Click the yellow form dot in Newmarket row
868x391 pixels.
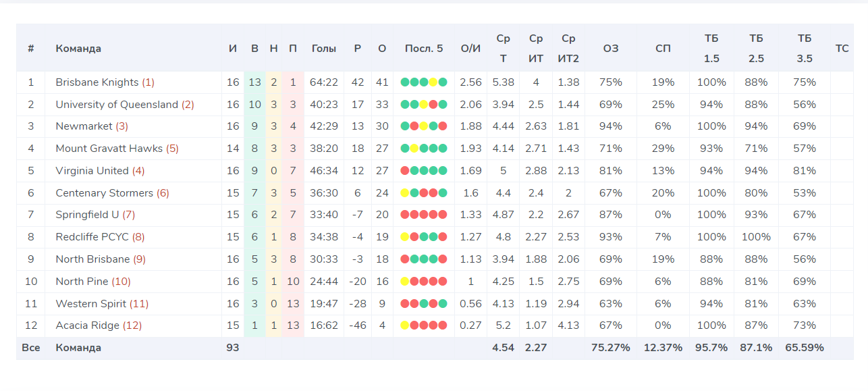coord(424,126)
